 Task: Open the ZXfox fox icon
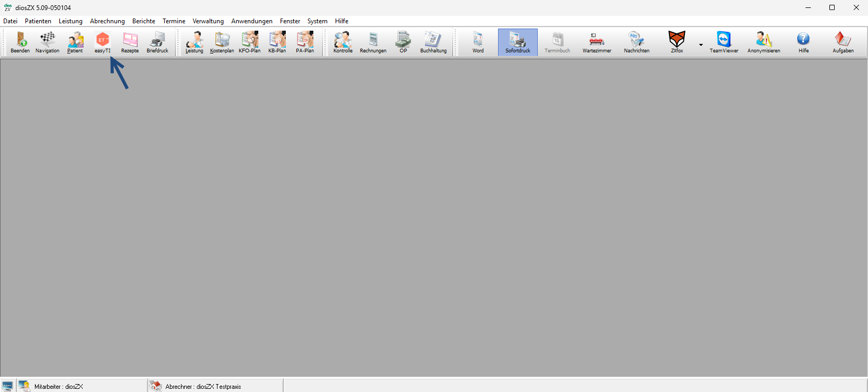[676, 42]
